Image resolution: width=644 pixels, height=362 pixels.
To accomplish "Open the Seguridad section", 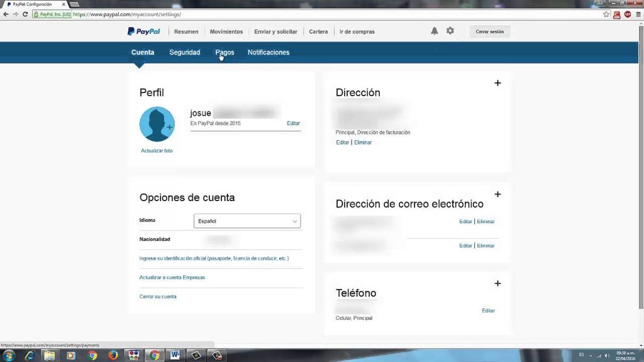I will pos(184,52).
